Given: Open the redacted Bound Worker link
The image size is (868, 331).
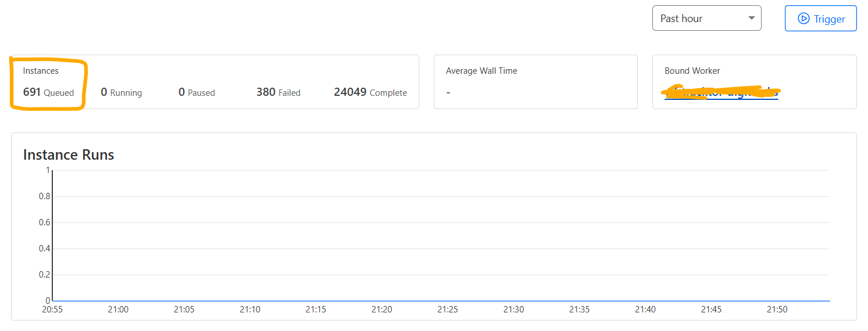Looking at the screenshot, I should click(x=721, y=92).
